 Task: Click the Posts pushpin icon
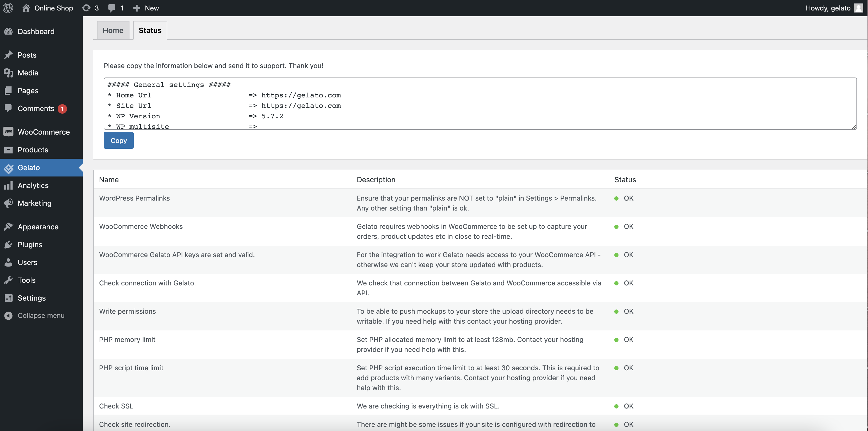pos(8,55)
